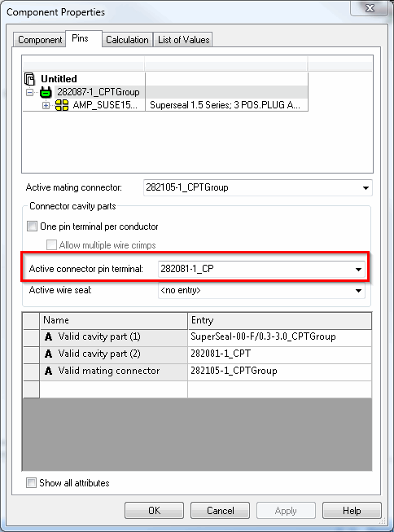
Task: Click attribute icon beside Valid cavity part (2)
Action: coord(49,354)
